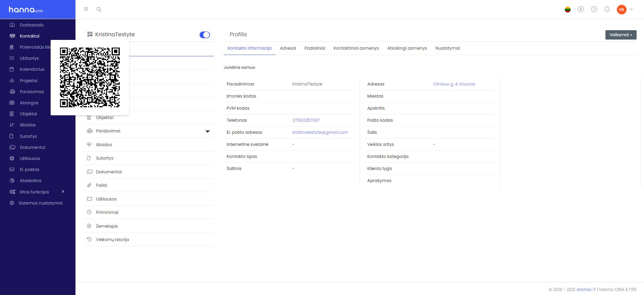Click the Atsargos sidebar icon
This screenshot has height=295, width=644.
tap(12, 103)
